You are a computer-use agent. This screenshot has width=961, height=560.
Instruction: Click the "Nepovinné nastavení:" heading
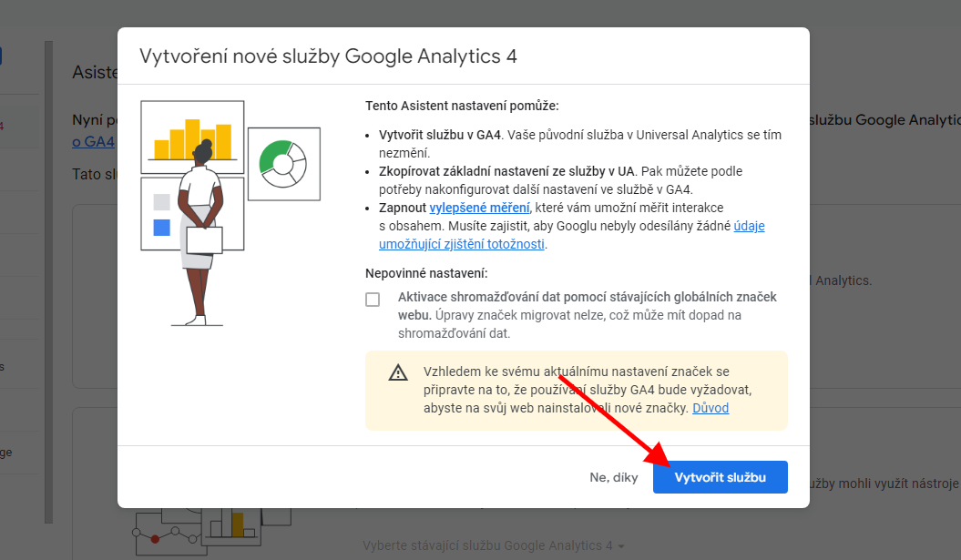426,273
